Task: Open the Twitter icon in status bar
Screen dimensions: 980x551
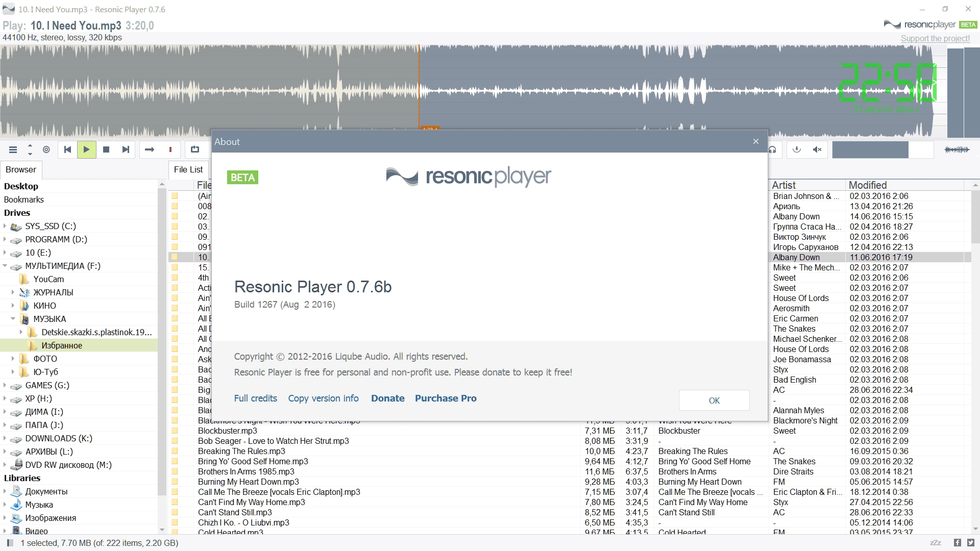Action: coord(971,543)
